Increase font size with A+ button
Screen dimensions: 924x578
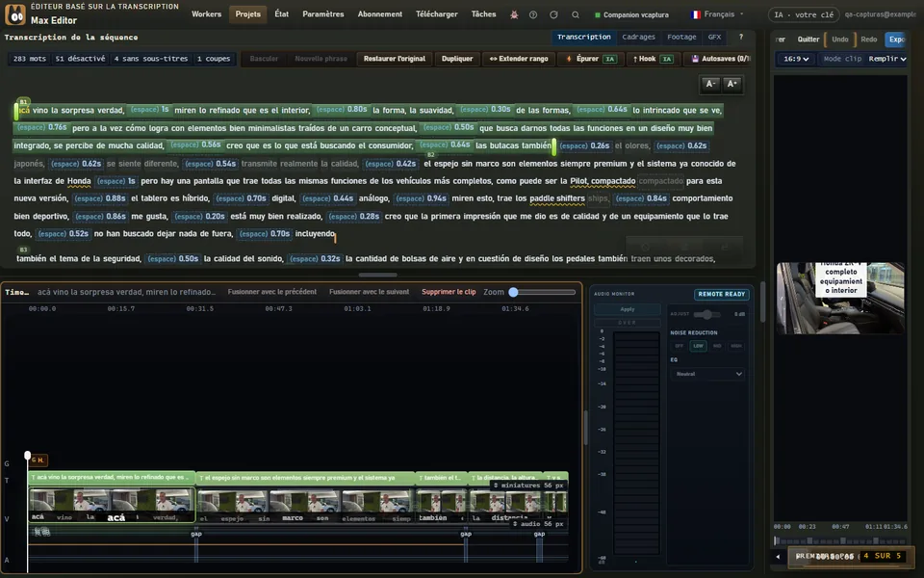coord(731,85)
